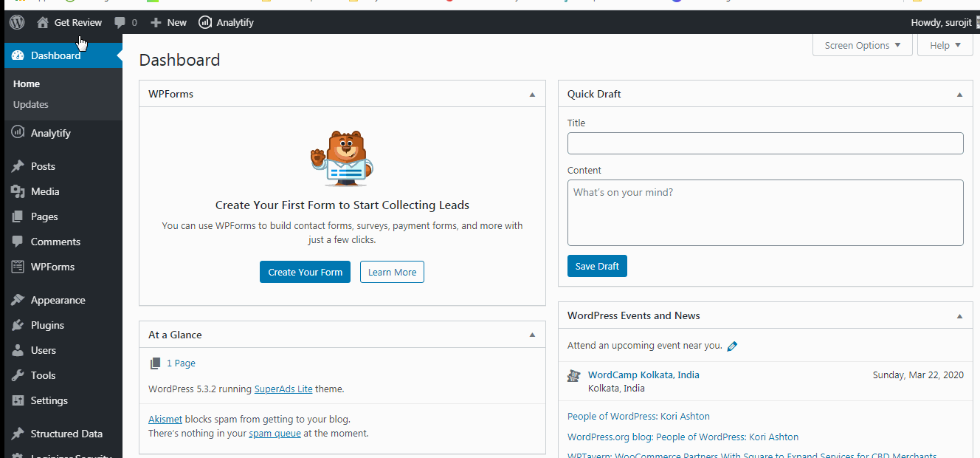980x458 pixels.
Task: Click the Users person icon
Action: point(18,350)
